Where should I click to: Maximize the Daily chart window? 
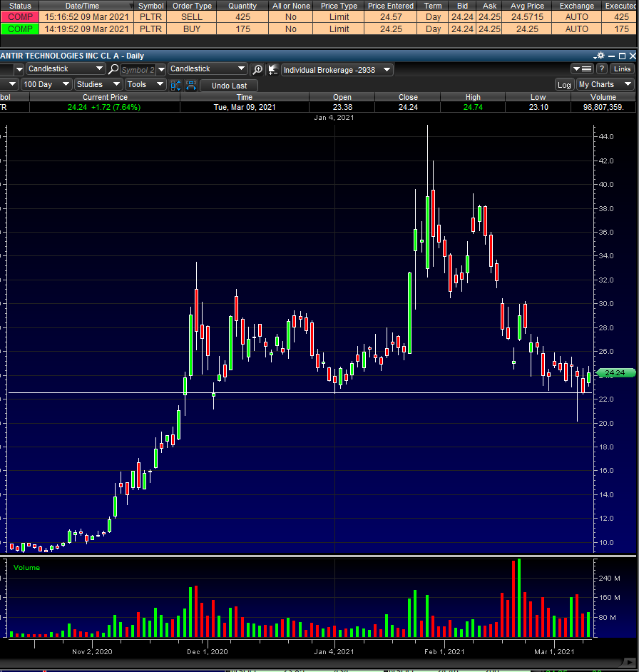tap(623, 56)
